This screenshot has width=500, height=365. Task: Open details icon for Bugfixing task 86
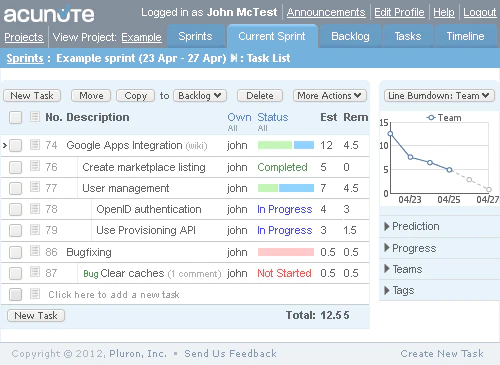[35, 251]
